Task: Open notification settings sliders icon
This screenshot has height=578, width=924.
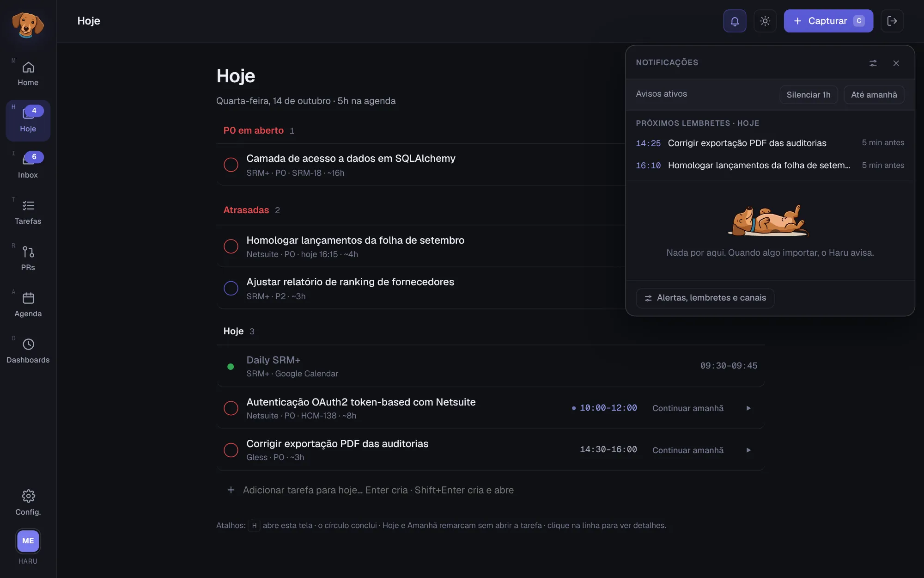Action: (x=873, y=63)
